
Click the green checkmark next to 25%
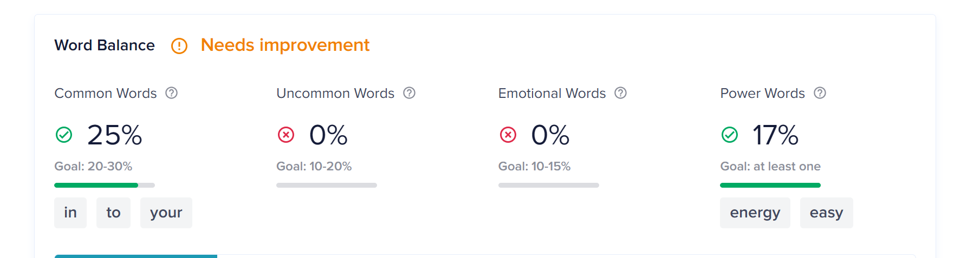(64, 135)
